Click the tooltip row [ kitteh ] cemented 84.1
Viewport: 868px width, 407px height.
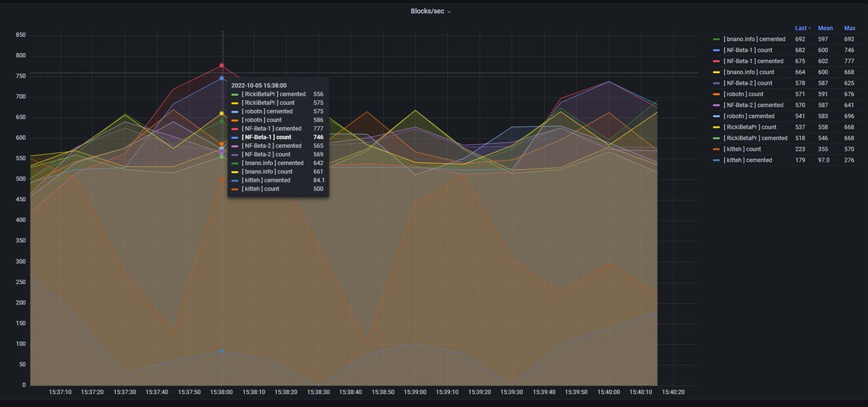click(278, 180)
